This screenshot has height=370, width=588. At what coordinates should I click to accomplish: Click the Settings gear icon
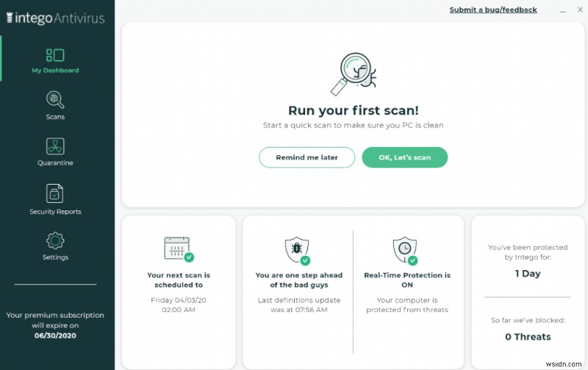click(55, 241)
